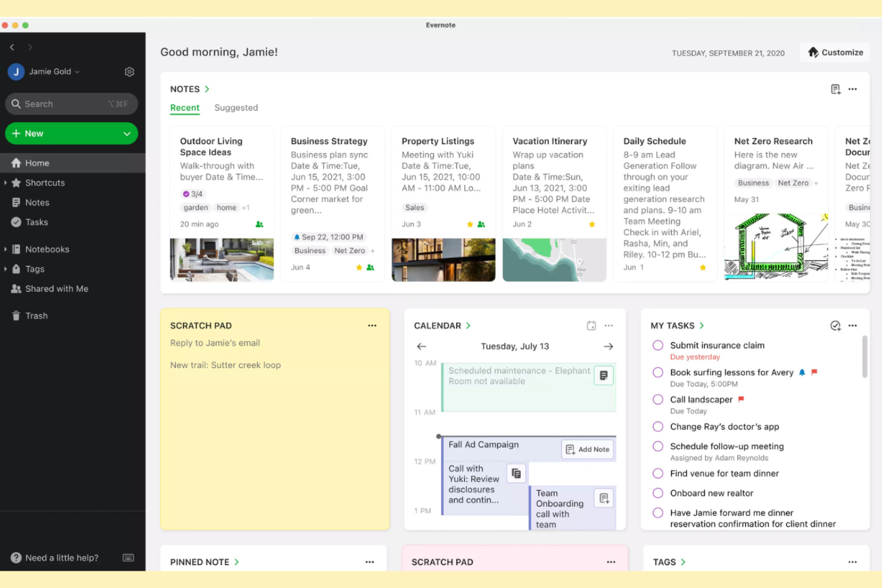Open the Calendar widget's date picker icon
The image size is (882, 588).
[x=591, y=325]
